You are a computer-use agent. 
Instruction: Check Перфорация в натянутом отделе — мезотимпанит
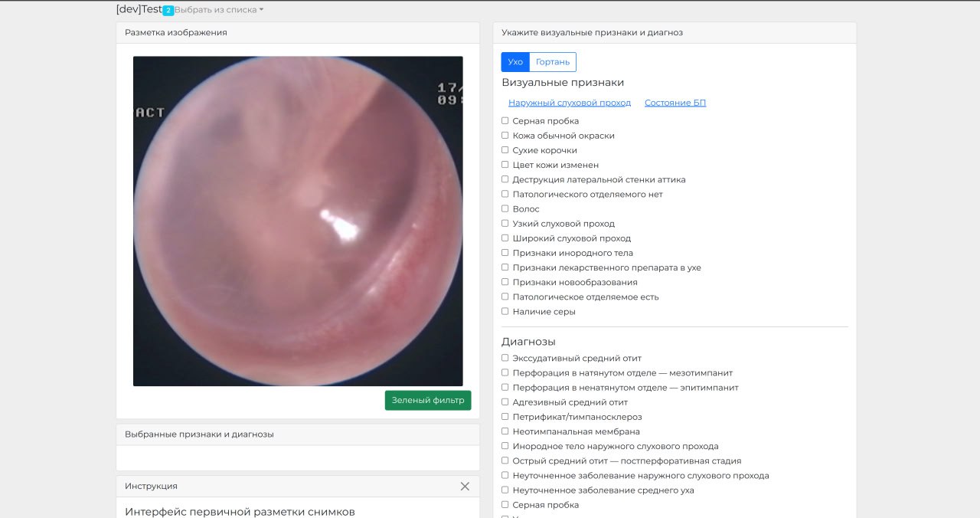(x=505, y=372)
